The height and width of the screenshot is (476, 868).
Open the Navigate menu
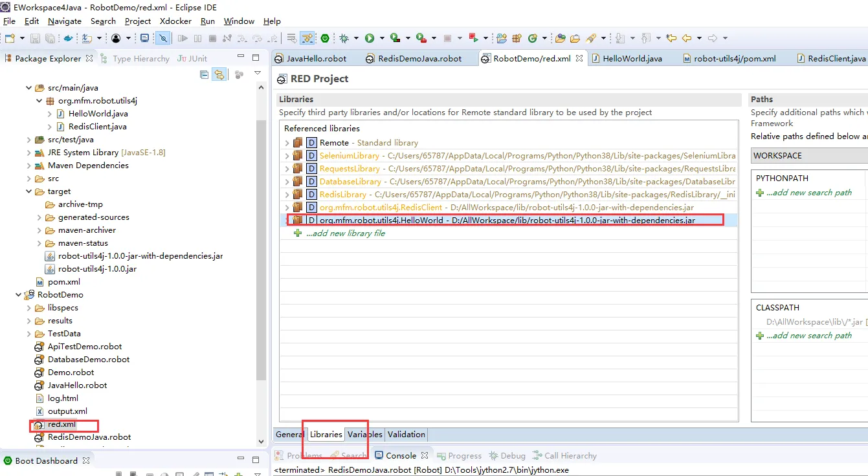pyautogui.click(x=65, y=21)
